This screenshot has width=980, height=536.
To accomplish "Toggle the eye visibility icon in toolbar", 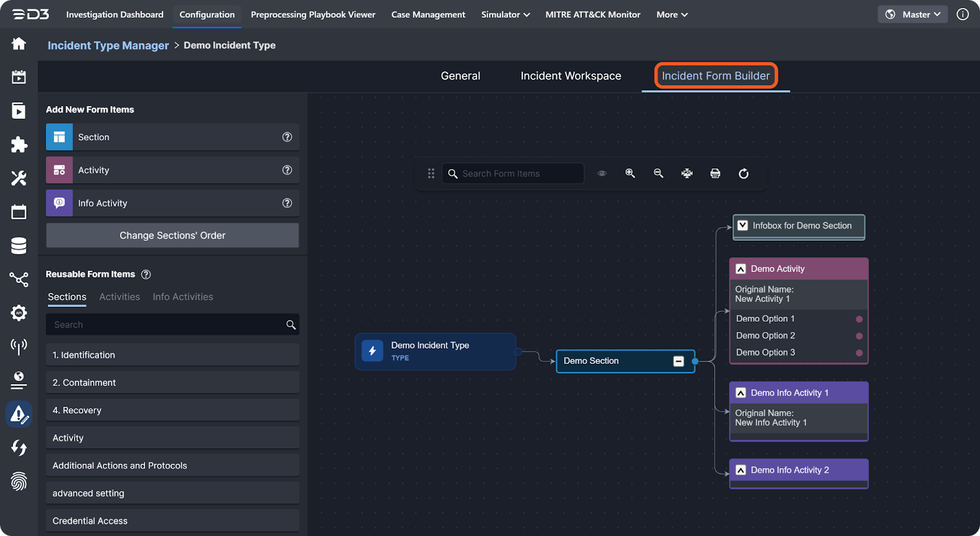I will (x=602, y=173).
